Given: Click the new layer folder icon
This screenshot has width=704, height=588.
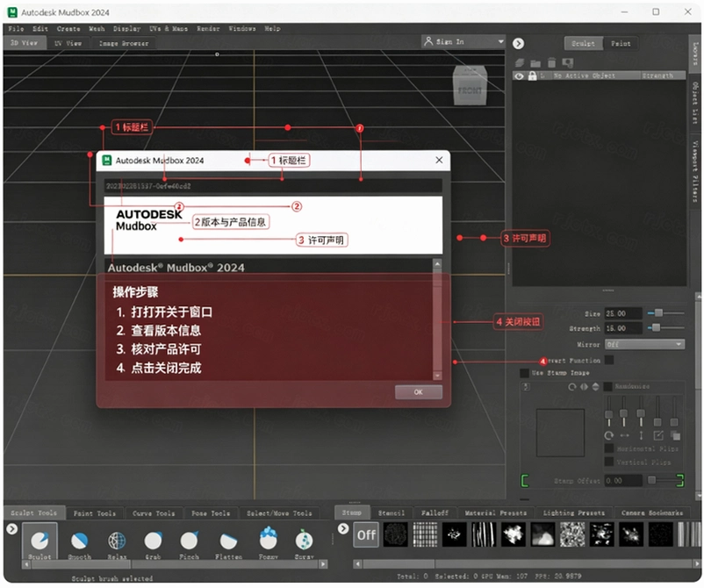Looking at the screenshot, I should click(535, 63).
